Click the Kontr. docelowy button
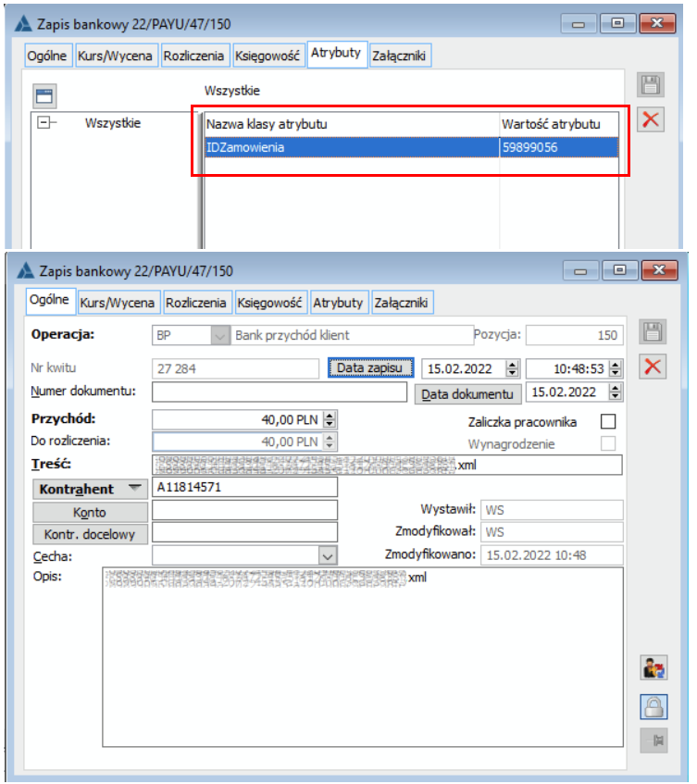 coord(91,534)
